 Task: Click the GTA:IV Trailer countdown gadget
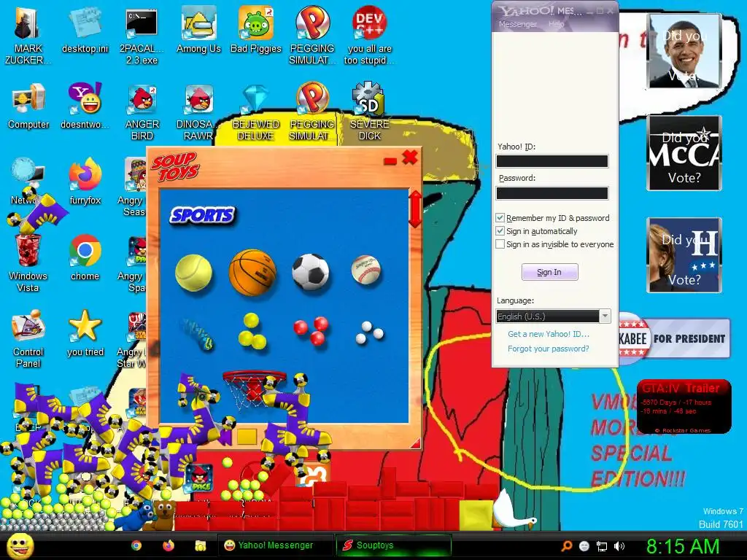[x=684, y=407]
